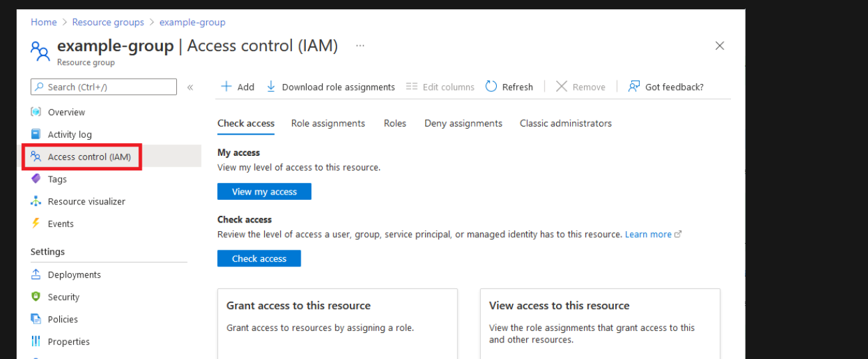Image resolution: width=868 pixels, height=359 pixels.
Task: Click the circular Refresh icon
Action: [491, 87]
